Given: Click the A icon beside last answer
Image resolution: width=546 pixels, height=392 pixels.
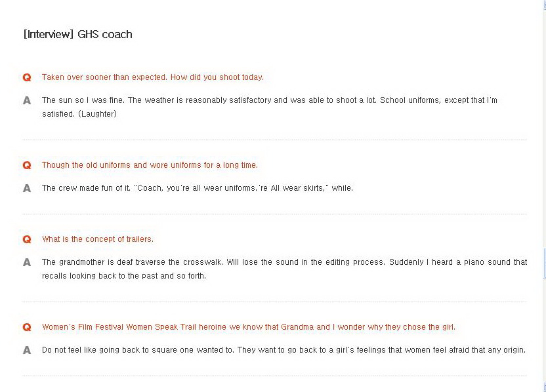Looking at the screenshot, I should pyautogui.click(x=27, y=350).
